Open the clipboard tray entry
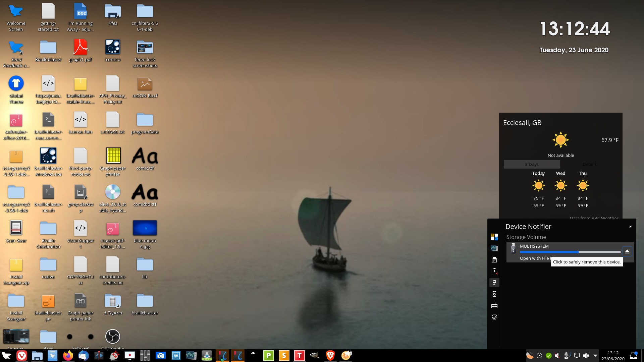This screenshot has width=644, height=362. (494, 260)
